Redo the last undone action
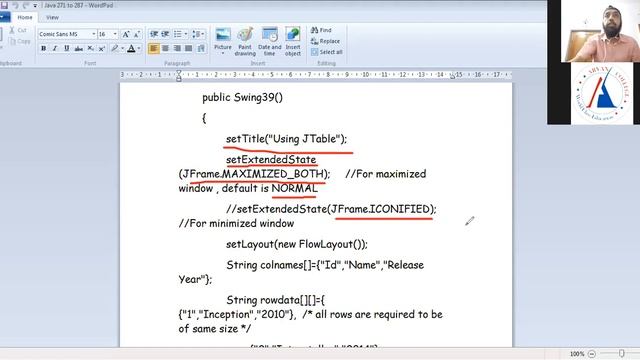Viewport: 640px width, 360px height. click(26, 5)
